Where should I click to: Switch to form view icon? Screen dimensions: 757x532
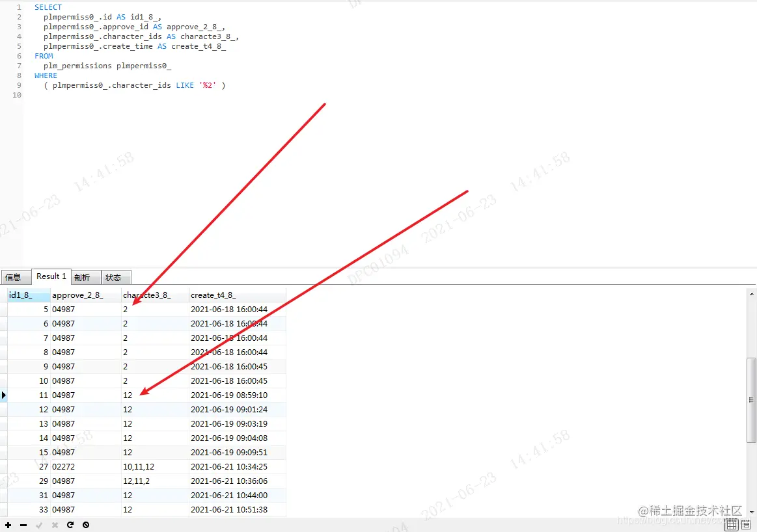click(x=746, y=525)
